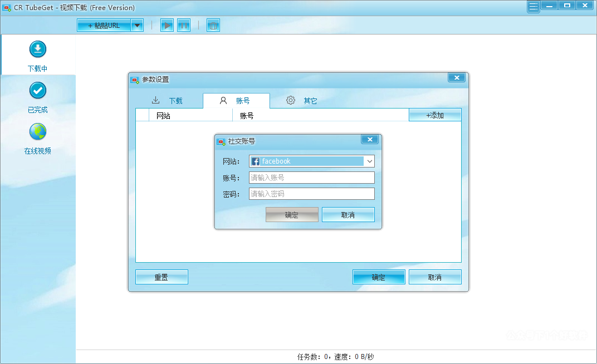The width and height of the screenshot is (597, 364).
Task: Click the +添加 account button
Action: click(x=435, y=115)
